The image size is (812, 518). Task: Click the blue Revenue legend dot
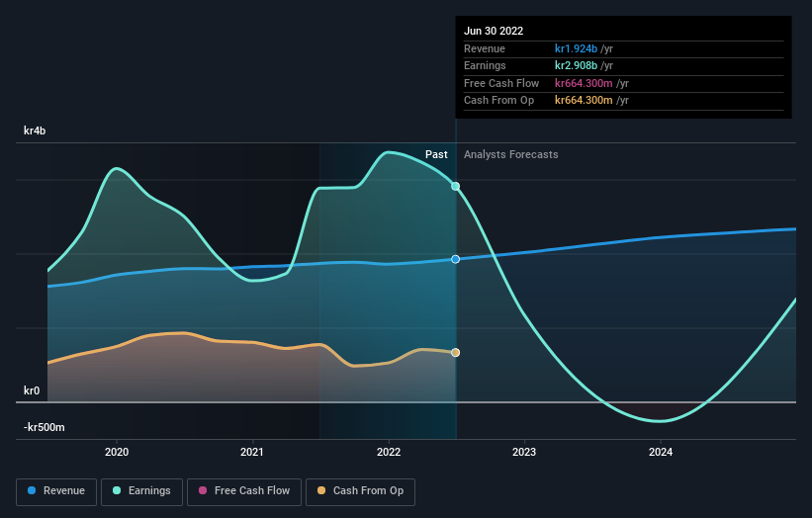coord(32,490)
